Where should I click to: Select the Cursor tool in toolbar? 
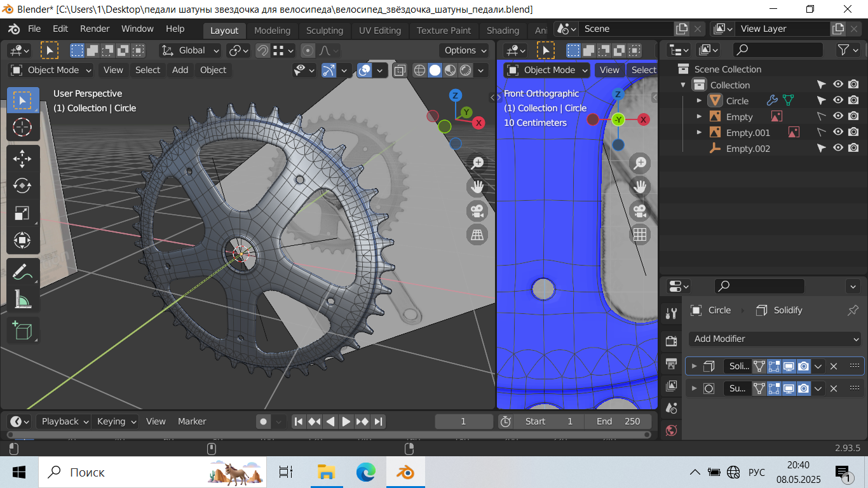click(22, 127)
